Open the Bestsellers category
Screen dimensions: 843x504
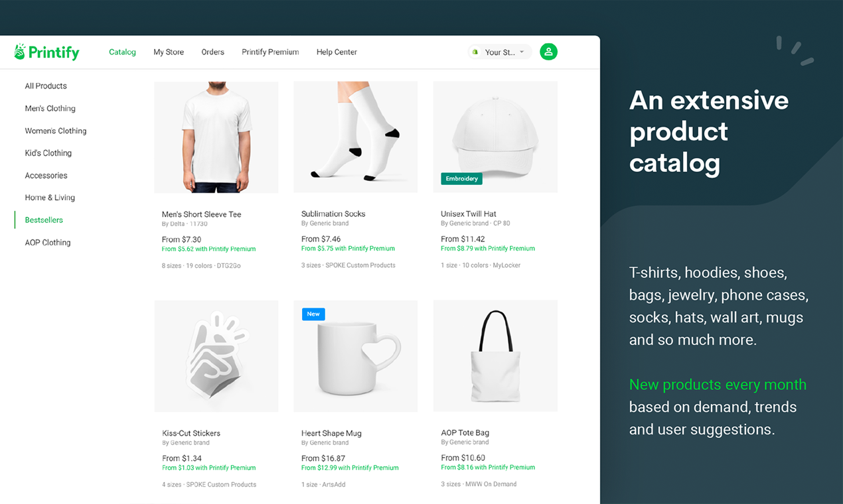point(44,220)
